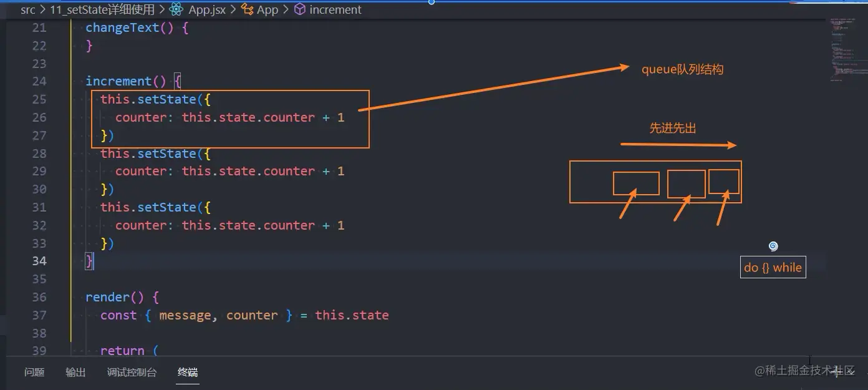Click line number 31 in the gutter
The width and height of the screenshot is (868, 390).
tap(39, 207)
